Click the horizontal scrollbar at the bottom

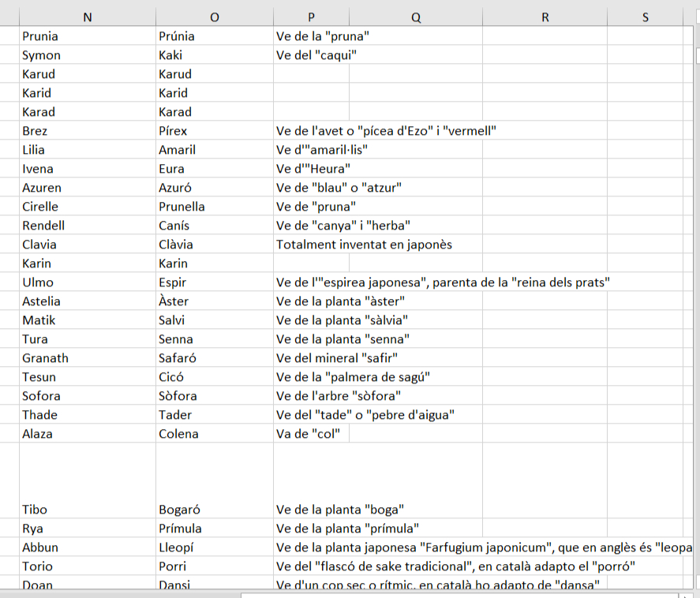click(x=458, y=593)
